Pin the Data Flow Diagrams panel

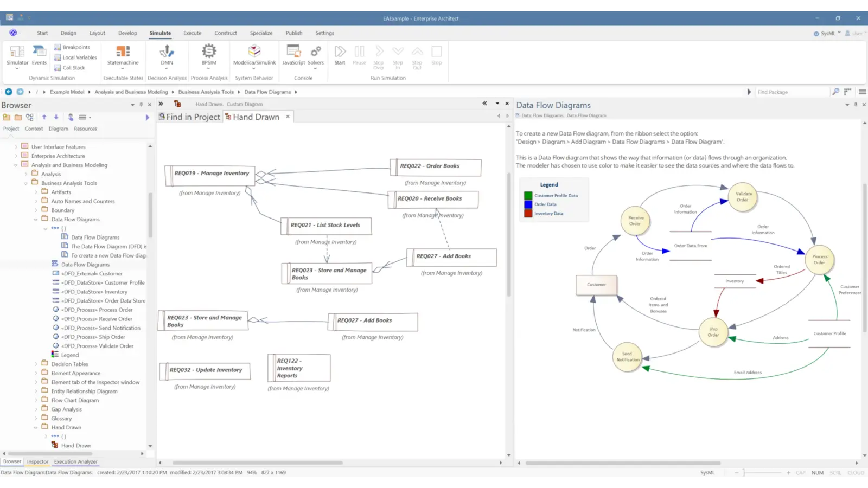tap(856, 105)
